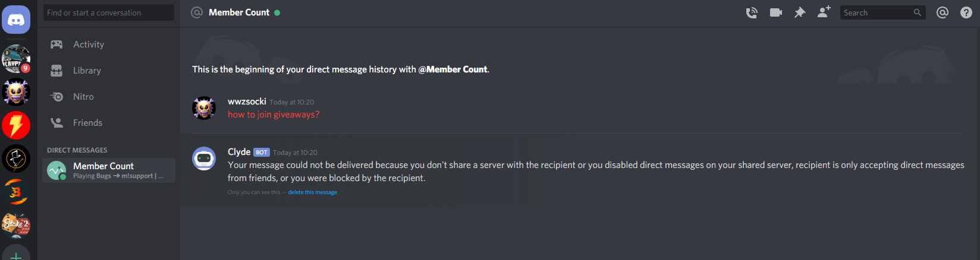The height and width of the screenshot is (260, 980).
Task: Click Clyde bot username
Action: pyautogui.click(x=239, y=152)
